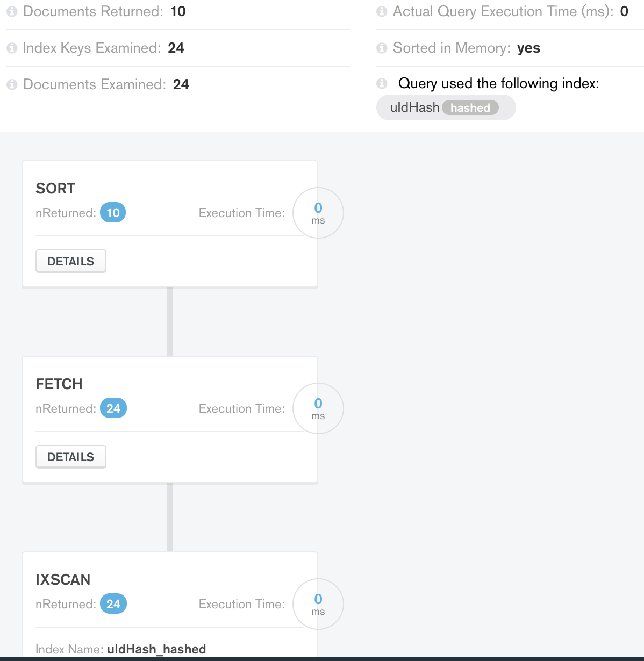644x661 pixels.
Task: Click info icon beside Sorted in Memory
Action: tap(382, 48)
